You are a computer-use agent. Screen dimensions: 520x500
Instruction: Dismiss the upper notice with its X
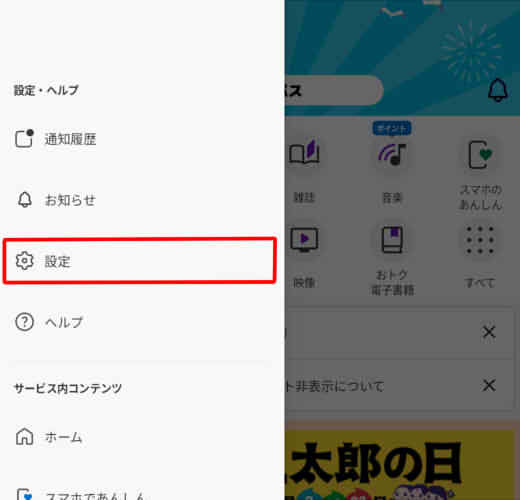coord(489,332)
